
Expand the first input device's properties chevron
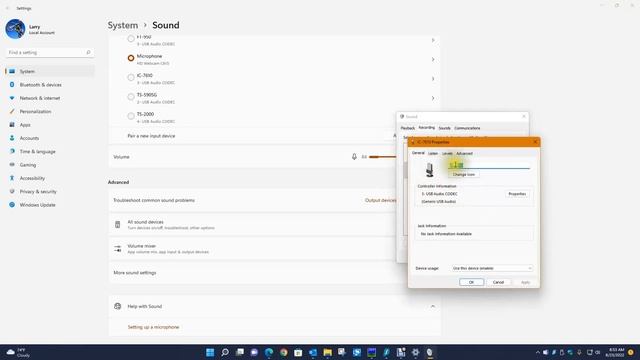point(433,40)
